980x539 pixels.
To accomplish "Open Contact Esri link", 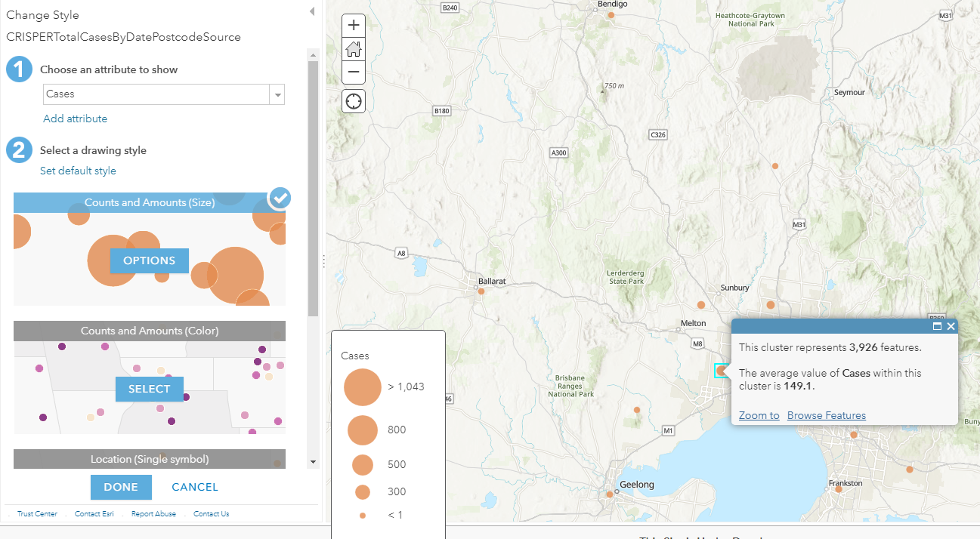I will coord(94,514).
